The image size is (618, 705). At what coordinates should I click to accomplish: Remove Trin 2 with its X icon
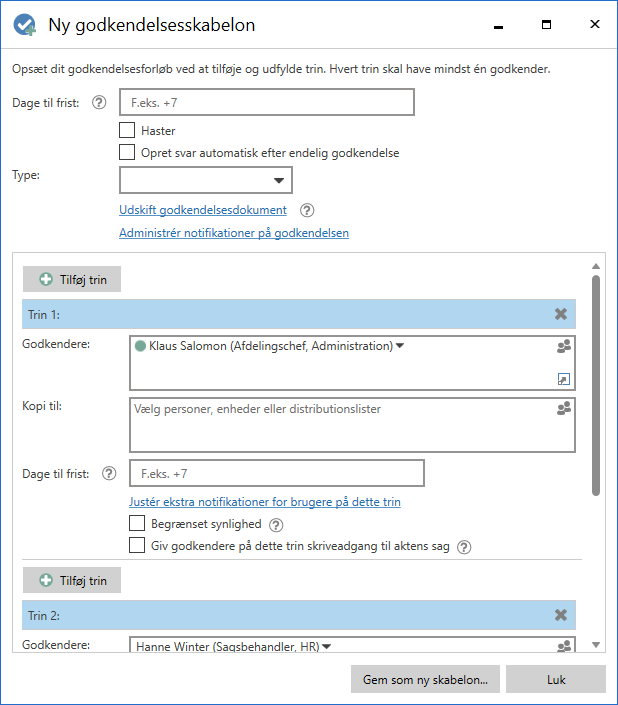pos(560,615)
